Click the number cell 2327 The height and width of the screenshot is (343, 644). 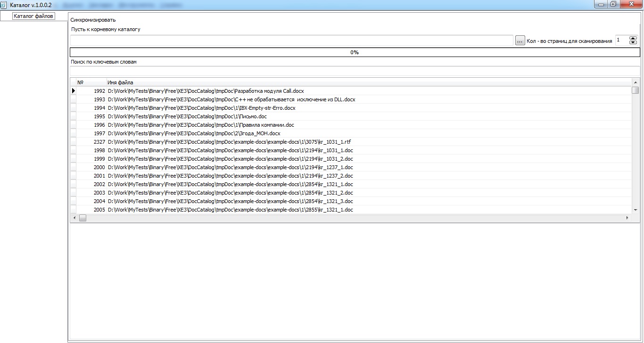click(x=91, y=142)
